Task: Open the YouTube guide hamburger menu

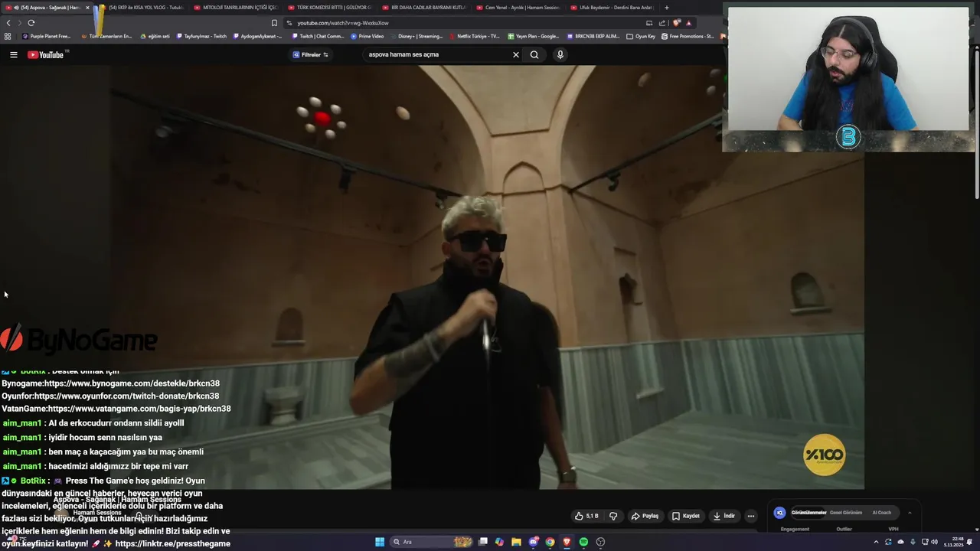Action: (x=13, y=54)
